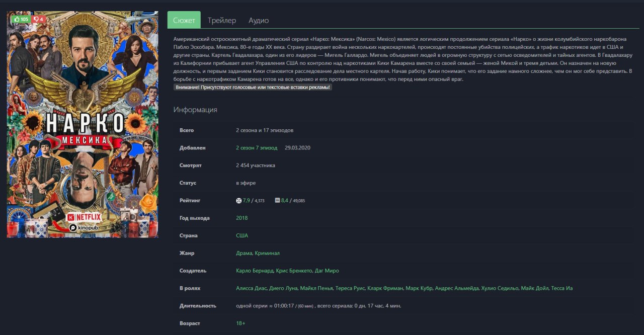Open actor Алисса Диас
Image resolution: width=644 pixels, height=335 pixels.
coord(251,288)
